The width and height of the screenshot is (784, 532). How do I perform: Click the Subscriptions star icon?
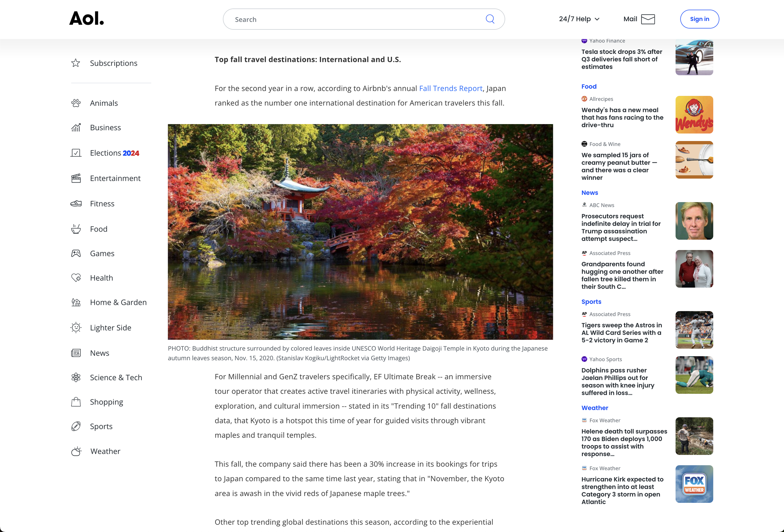pos(76,63)
